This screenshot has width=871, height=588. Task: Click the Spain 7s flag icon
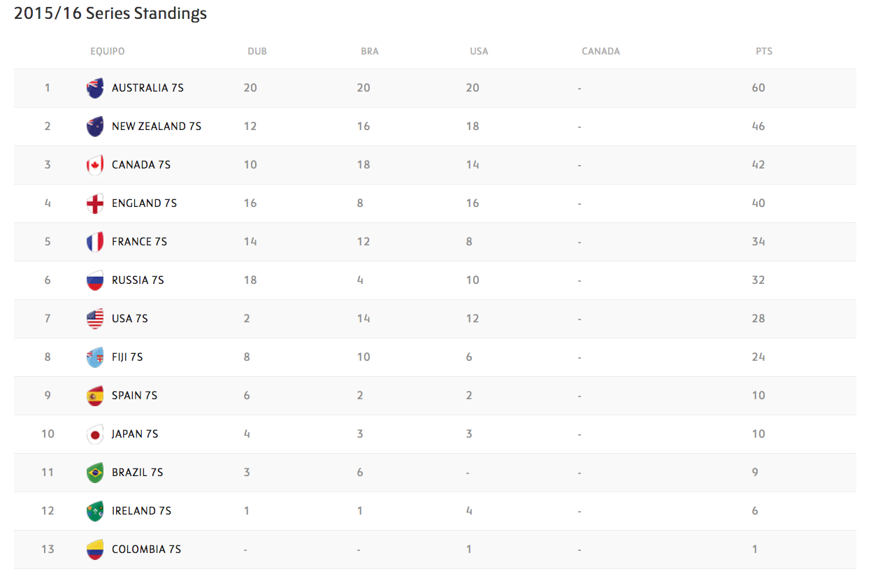pos(95,396)
